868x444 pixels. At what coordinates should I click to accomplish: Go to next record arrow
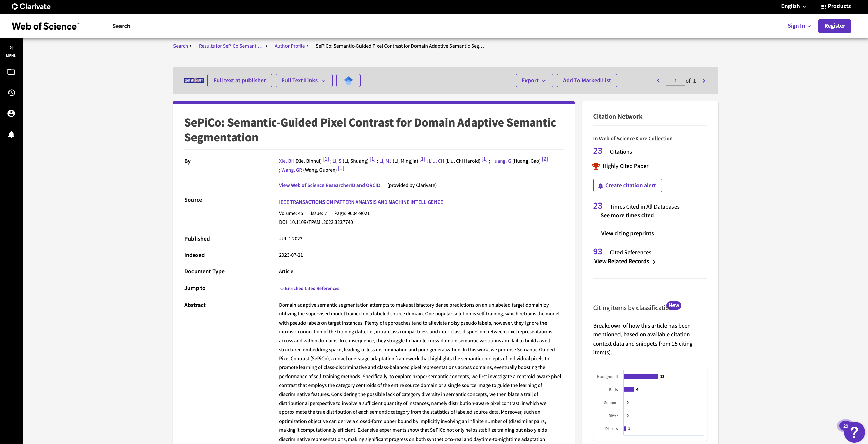[704, 81]
